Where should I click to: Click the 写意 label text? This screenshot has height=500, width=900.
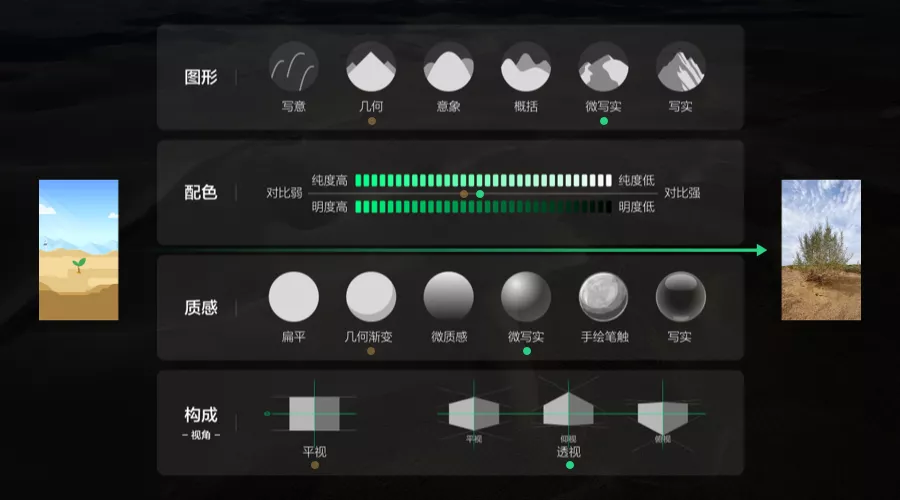tap(293, 107)
